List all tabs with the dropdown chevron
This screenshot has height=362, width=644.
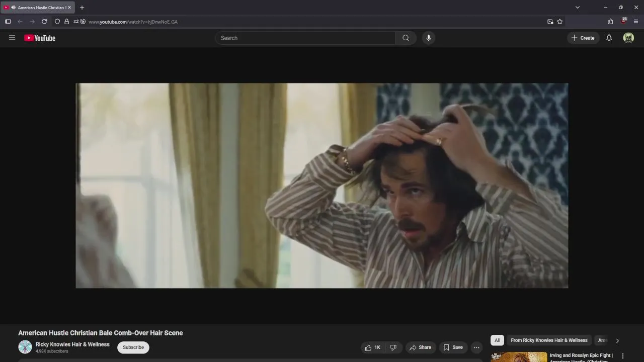(578, 8)
